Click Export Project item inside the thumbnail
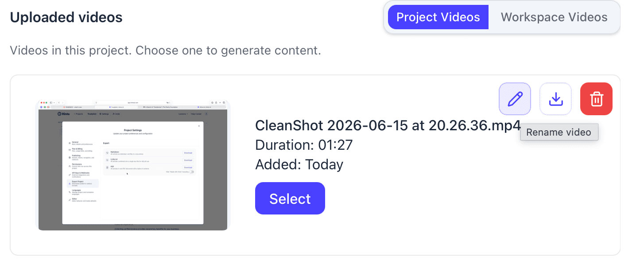Screen dimensions: 644x265 (82, 183)
